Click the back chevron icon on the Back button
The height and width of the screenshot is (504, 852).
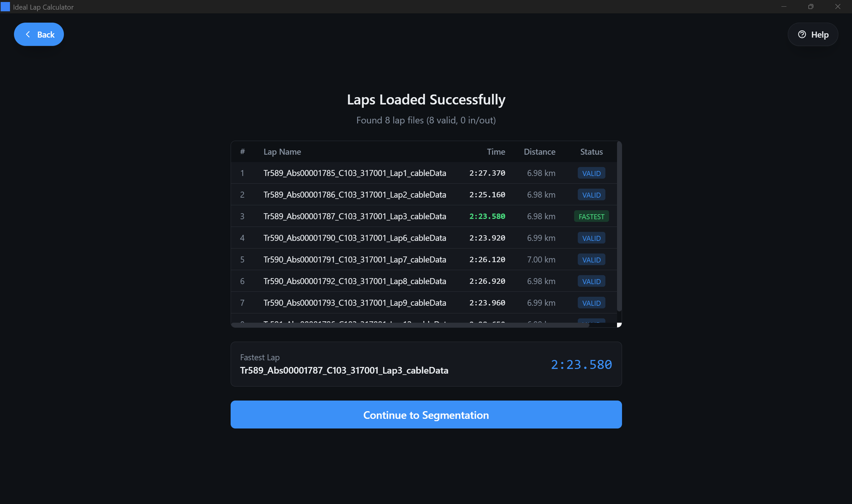tap(29, 34)
